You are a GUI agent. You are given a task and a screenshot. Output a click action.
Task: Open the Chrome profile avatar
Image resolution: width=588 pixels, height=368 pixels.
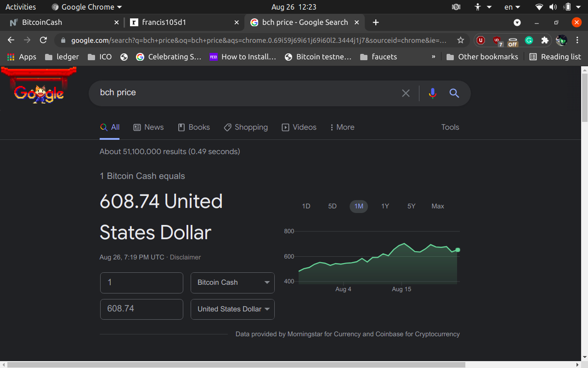point(561,40)
